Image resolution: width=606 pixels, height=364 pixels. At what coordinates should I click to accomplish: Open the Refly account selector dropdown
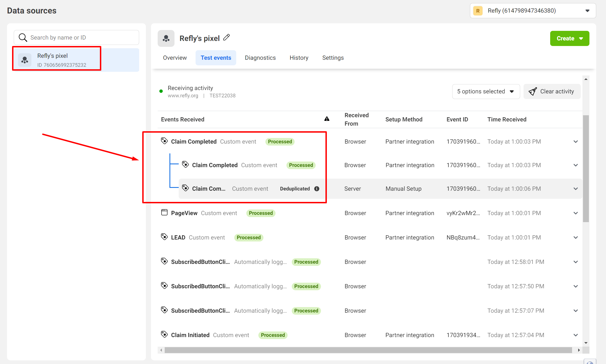click(x=533, y=11)
